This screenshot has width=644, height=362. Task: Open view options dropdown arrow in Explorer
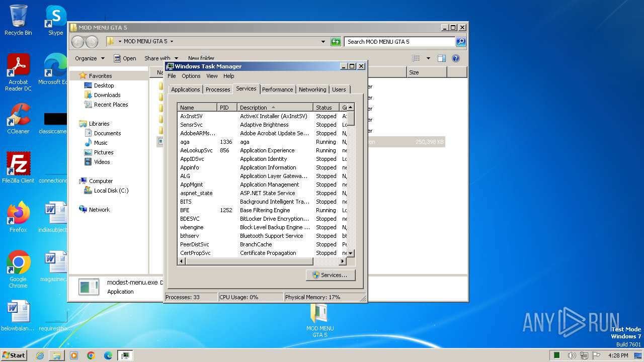tap(428, 58)
